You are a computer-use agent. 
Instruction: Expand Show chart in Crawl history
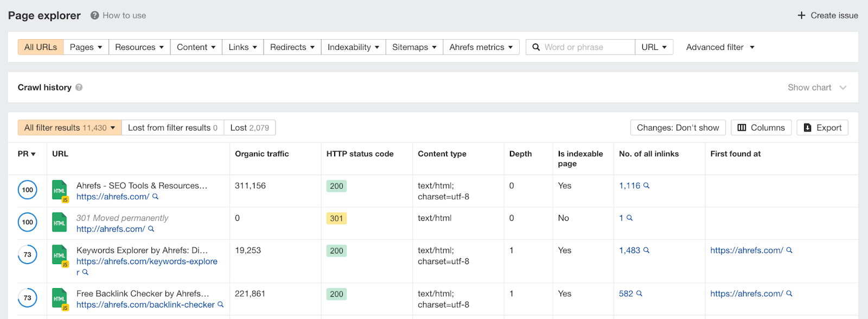click(817, 87)
